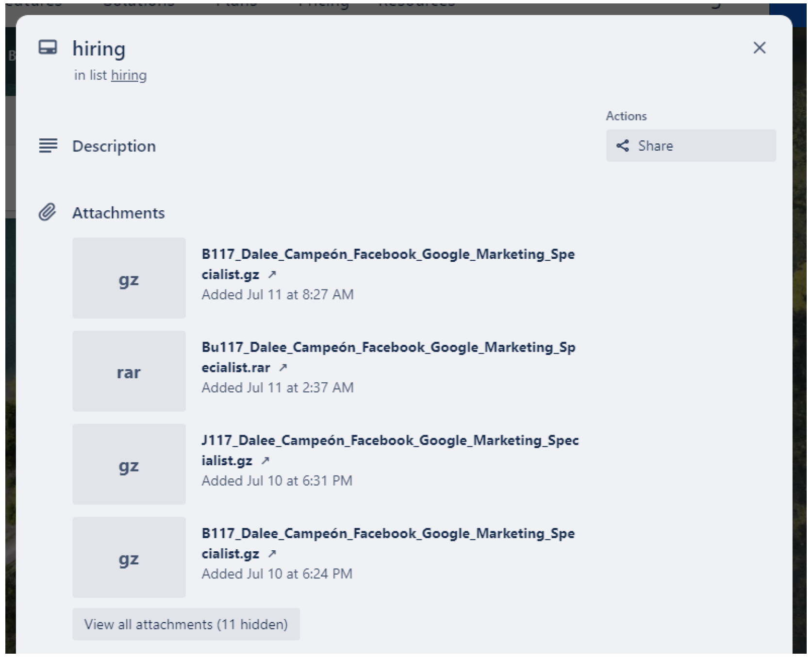Open B117 file link added Jul 10
Image resolution: width=812 pixels, height=660 pixels.
click(x=388, y=534)
